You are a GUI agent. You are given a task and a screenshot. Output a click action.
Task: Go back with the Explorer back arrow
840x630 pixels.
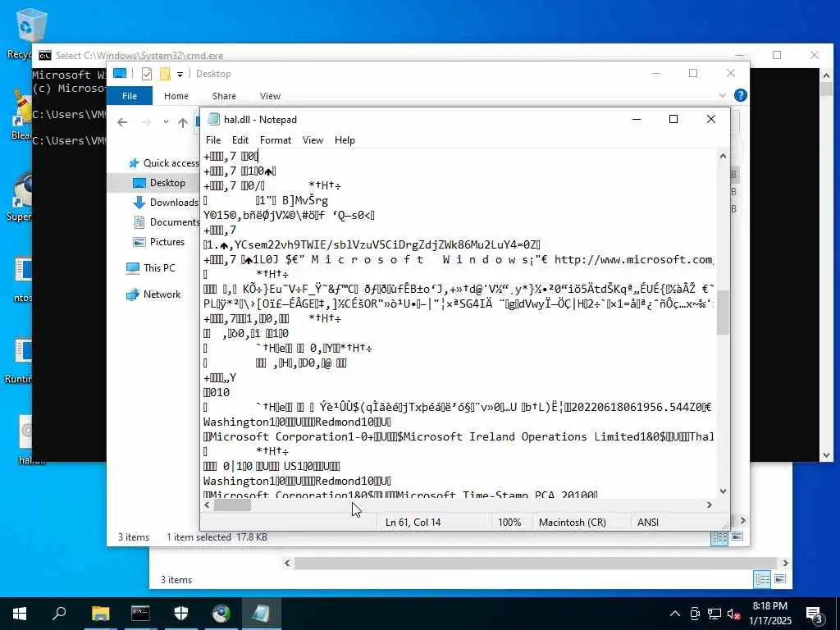[x=123, y=122]
